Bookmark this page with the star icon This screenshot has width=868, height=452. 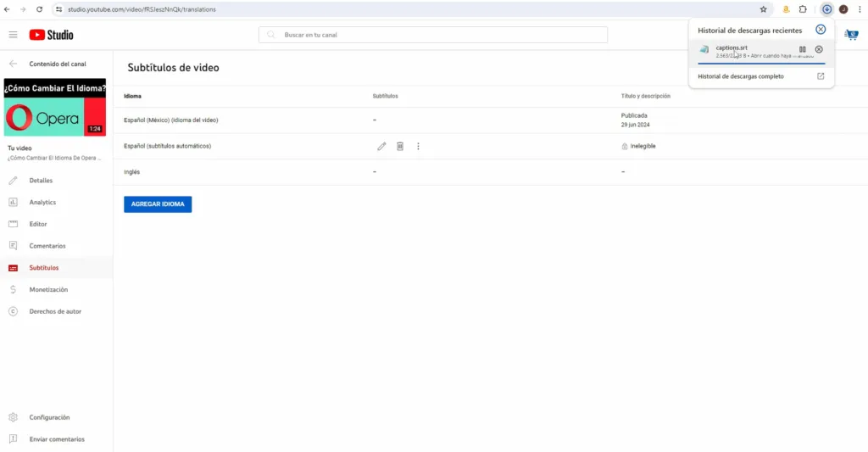pos(764,9)
